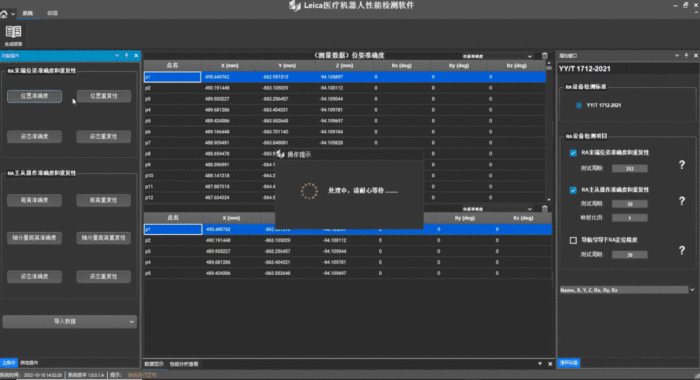The width and height of the screenshot is (700, 380).
Task: Click the Rx (deg) column header in upper table
Action: [x=401, y=65]
